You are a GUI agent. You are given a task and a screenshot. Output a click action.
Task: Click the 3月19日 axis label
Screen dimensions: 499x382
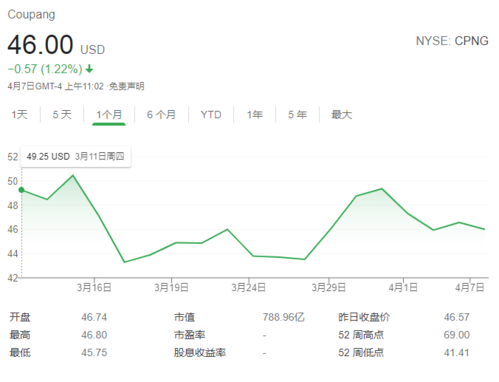171,287
